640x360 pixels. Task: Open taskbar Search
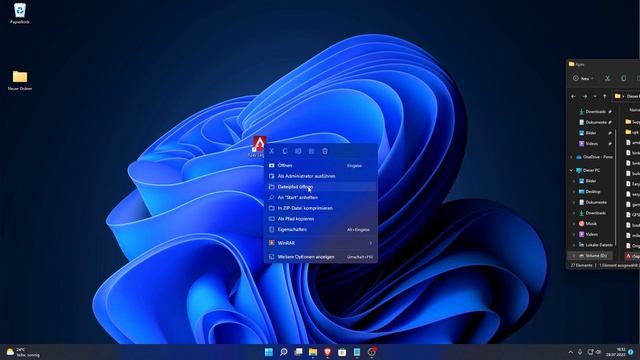[283, 352]
